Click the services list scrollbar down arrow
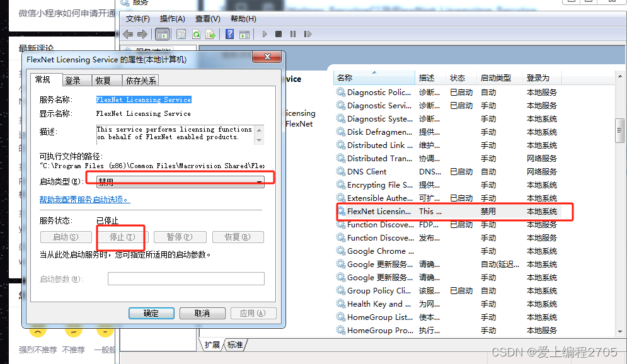This screenshot has width=627, height=364. pyautogui.click(x=620, y=332)
